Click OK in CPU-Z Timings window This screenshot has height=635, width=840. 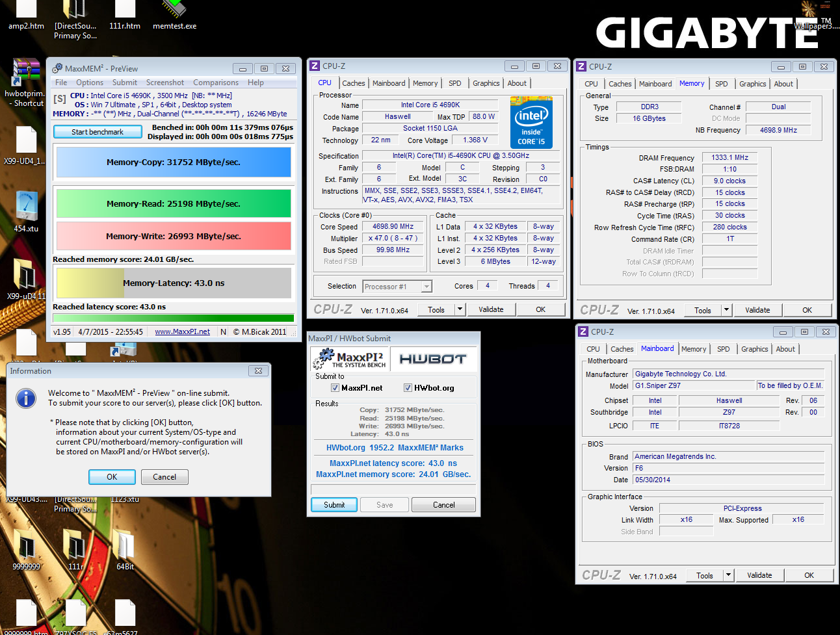pos(807,310)
